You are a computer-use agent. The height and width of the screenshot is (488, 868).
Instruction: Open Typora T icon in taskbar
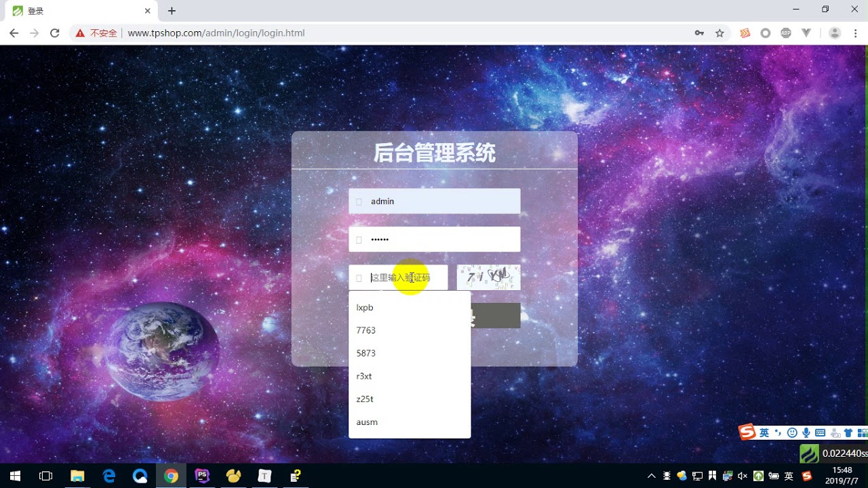tap(264, 476)
